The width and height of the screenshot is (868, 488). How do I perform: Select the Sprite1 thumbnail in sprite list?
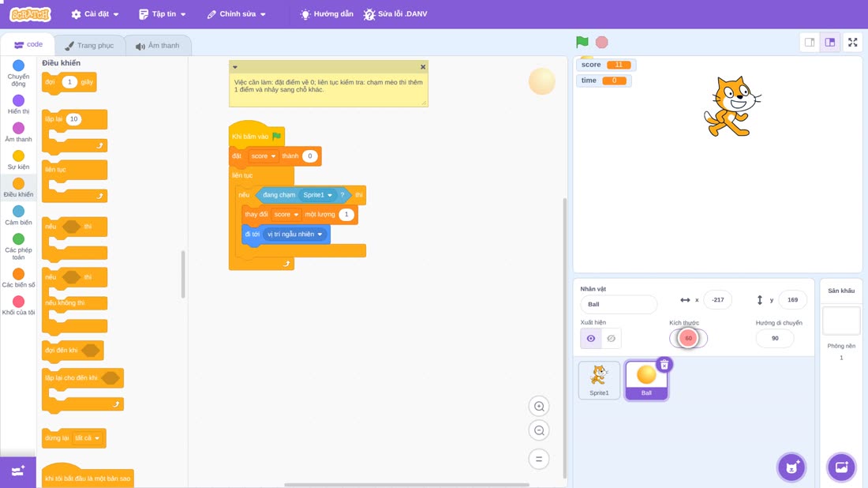599,380
